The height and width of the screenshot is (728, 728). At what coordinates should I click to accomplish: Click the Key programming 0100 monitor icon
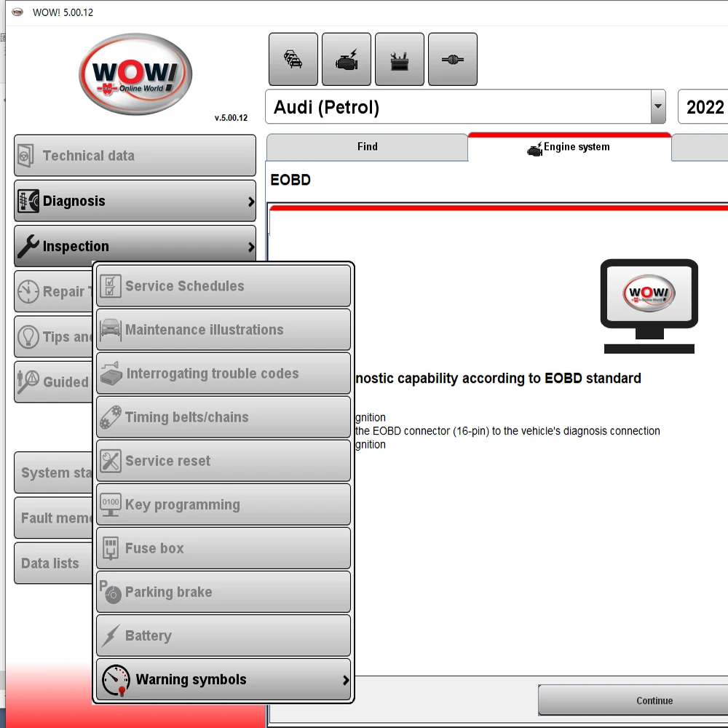(x=111, y=505)
